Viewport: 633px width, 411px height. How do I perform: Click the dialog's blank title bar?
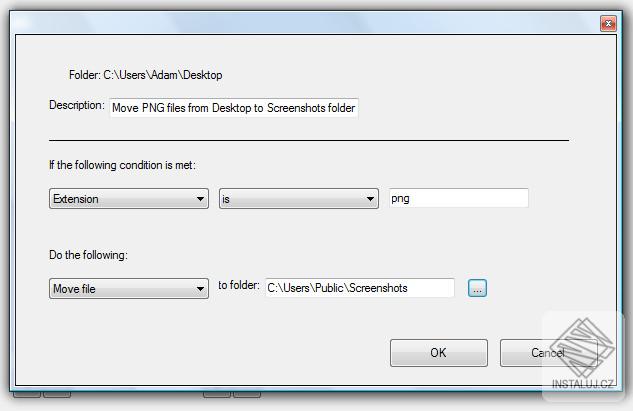pyautogui.click(x=303, y=23)
